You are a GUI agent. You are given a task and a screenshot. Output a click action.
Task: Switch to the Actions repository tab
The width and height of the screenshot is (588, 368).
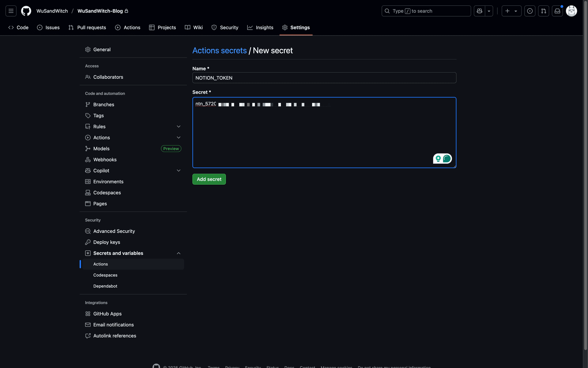[128, 28]
